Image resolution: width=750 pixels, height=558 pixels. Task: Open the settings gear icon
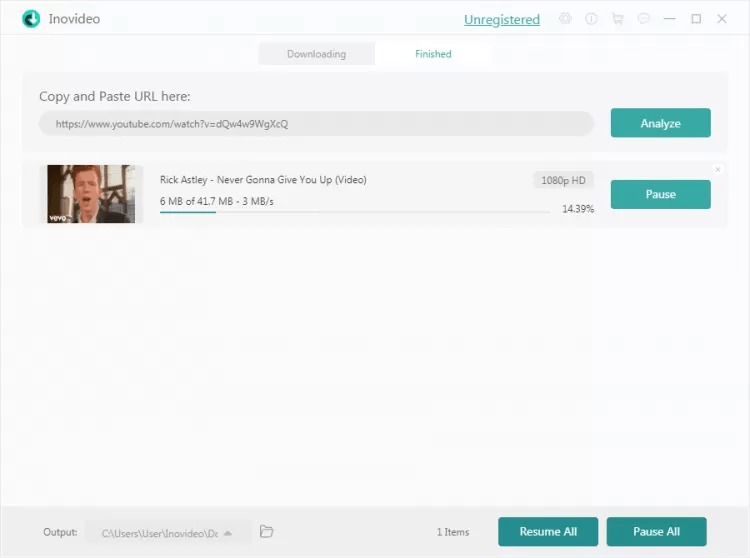[x=566, y=19]
